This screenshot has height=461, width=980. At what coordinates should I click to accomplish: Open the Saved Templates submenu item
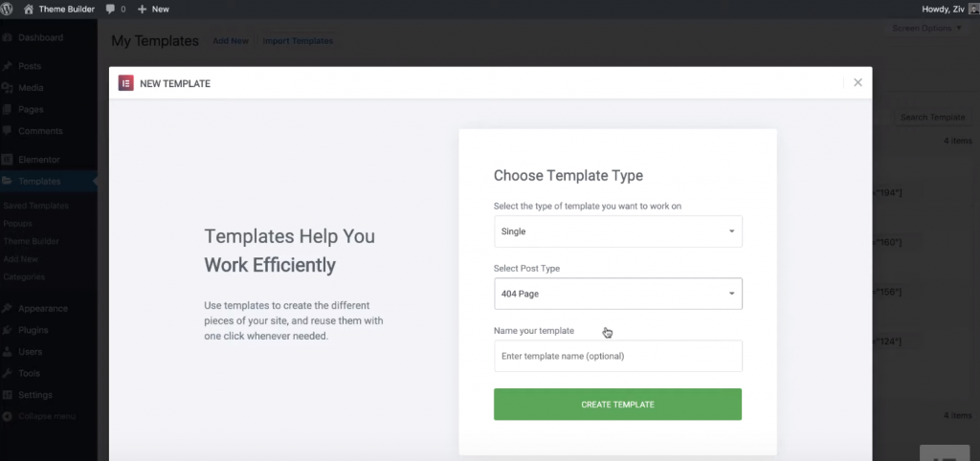[35, 206]
